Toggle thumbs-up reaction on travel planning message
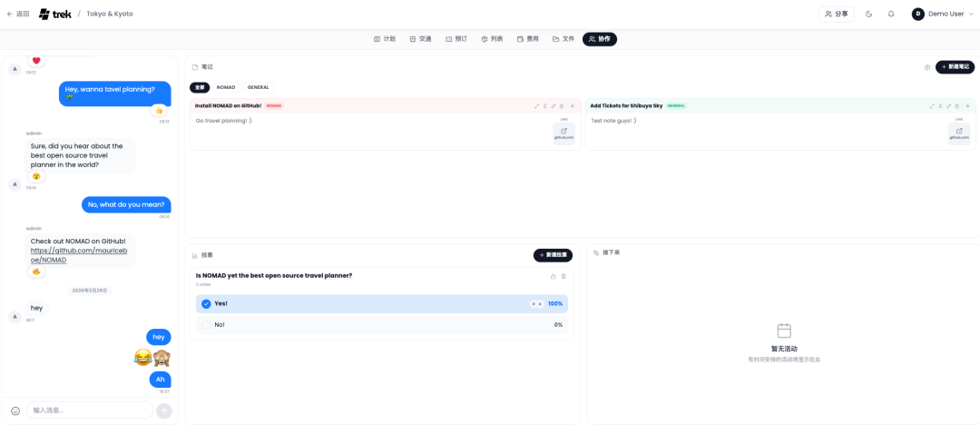Viewport: 980px width, 425px height. [x=159, y=110]
